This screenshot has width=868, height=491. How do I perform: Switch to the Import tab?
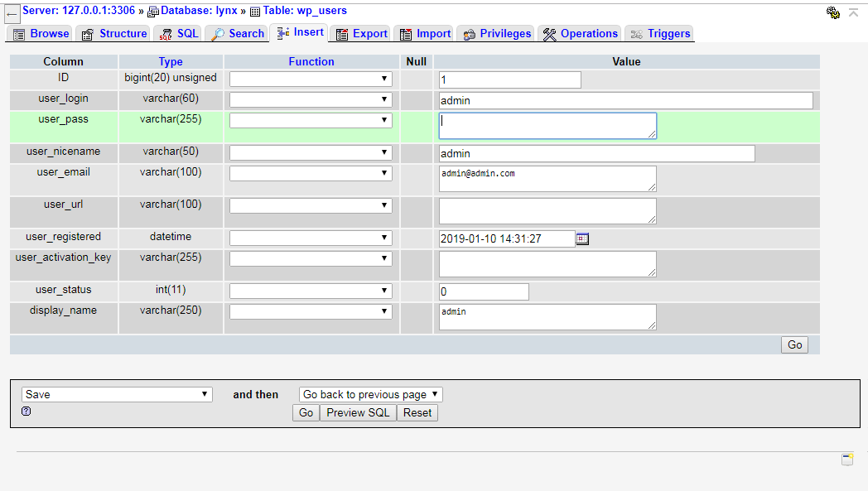(x=426, y=34)
